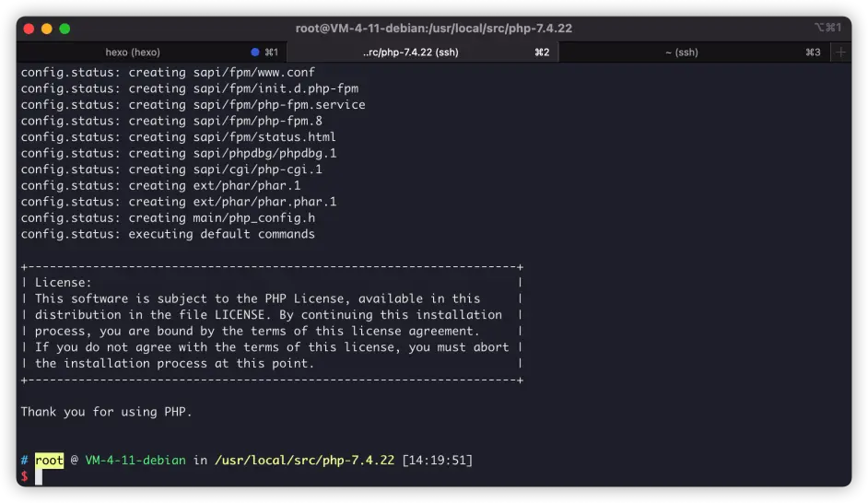Click line 'creating sapi/phpdbg/phpdbg.1'
Viewport: 868px width, 503px height.
coord(179,153)
